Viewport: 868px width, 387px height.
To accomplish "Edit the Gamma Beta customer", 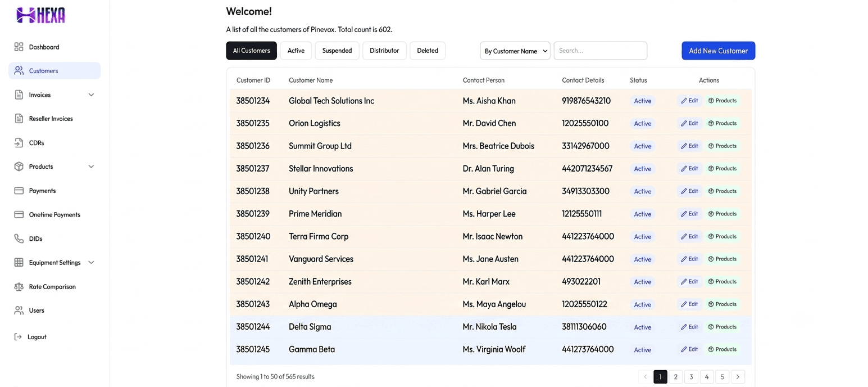I will 689,349.
